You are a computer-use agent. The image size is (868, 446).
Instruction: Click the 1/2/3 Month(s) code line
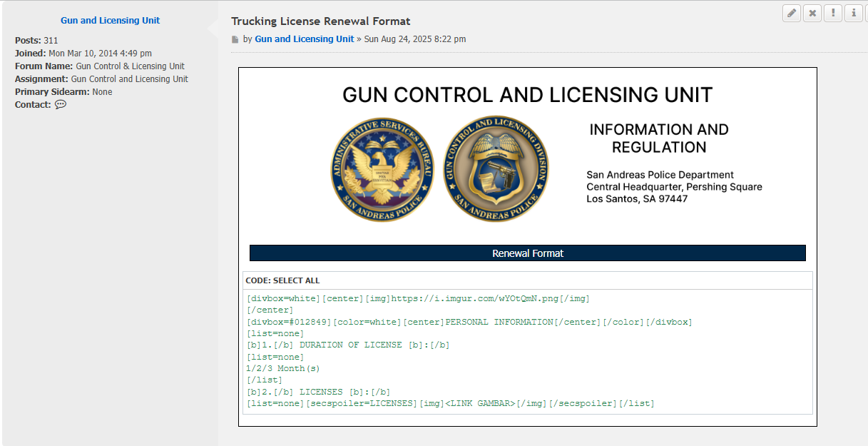[x=283, y=369]
